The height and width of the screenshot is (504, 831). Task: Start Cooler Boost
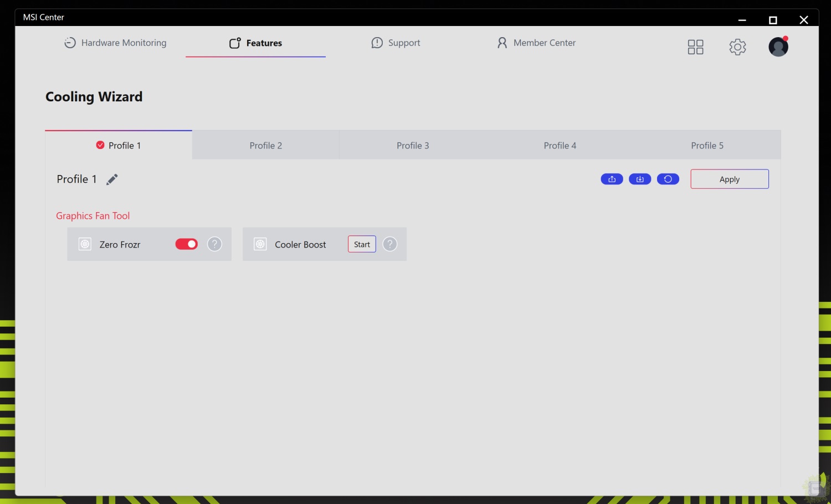pyautogui.click(x=362, y=244)
